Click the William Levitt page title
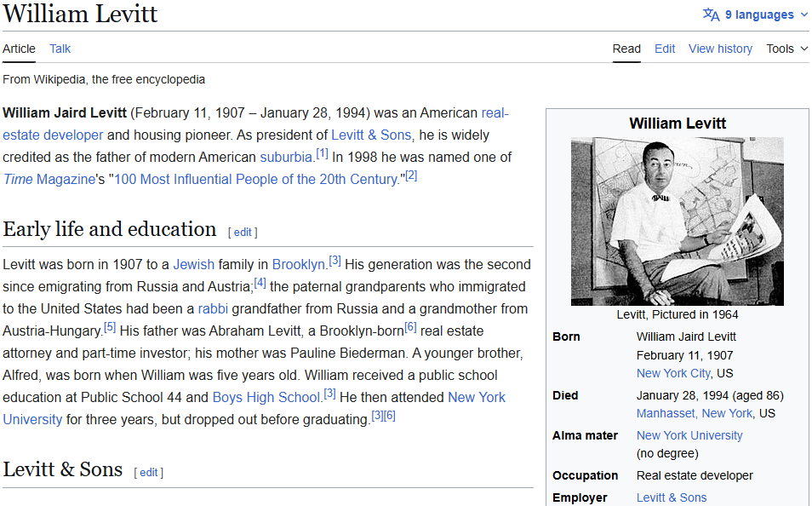The height and width of the screenshot is (506, 812). tap(80, 14)
